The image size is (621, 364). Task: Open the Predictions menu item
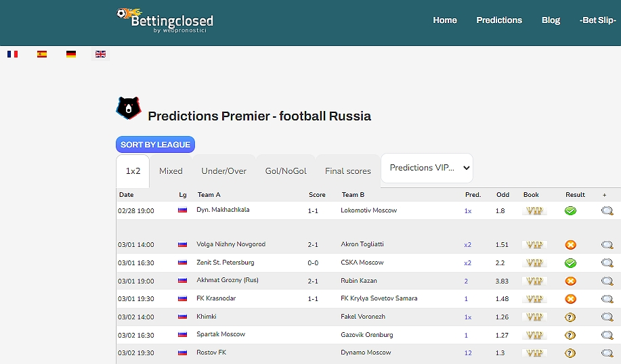(498, 20)
